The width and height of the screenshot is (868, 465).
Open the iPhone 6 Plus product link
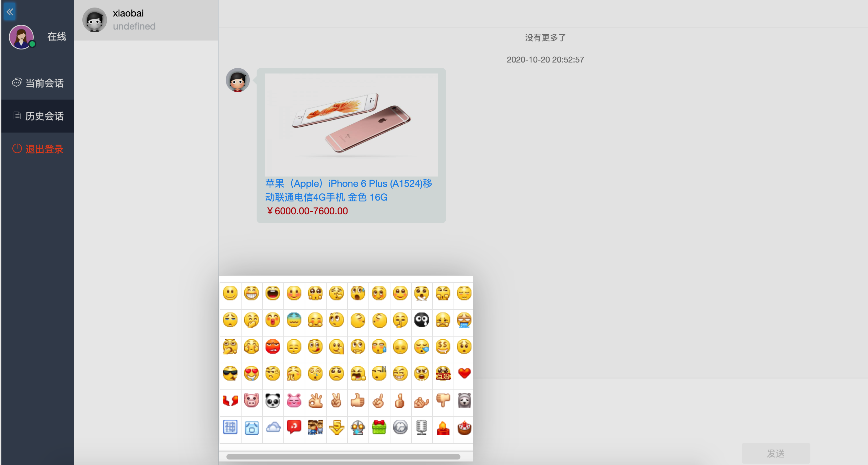click(x=349, y=190)
